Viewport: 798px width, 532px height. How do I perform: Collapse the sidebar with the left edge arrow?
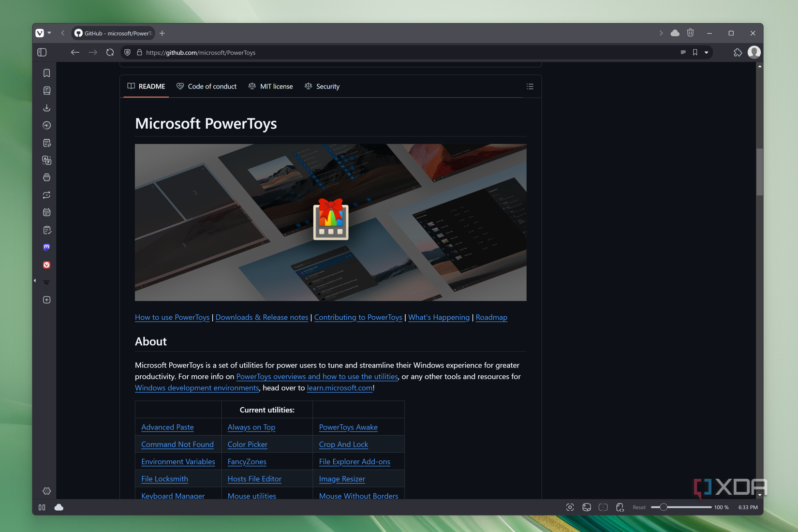34,281
